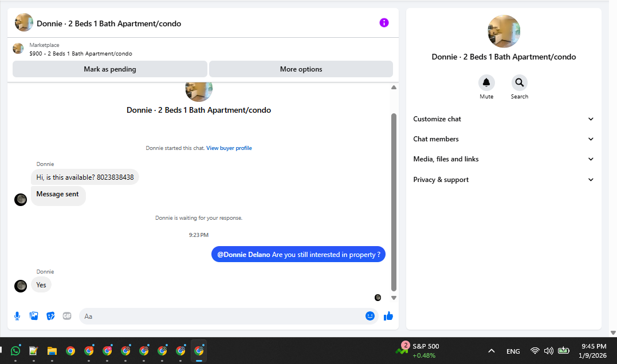The image size is (617, 364).
Task: Select the message 'Hi, is this available? 8023838438'
Action: (x=85, y=177)
